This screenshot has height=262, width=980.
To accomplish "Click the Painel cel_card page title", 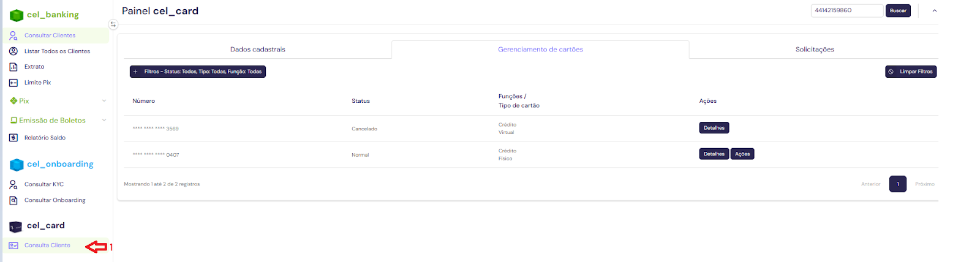I will (160, 11).
